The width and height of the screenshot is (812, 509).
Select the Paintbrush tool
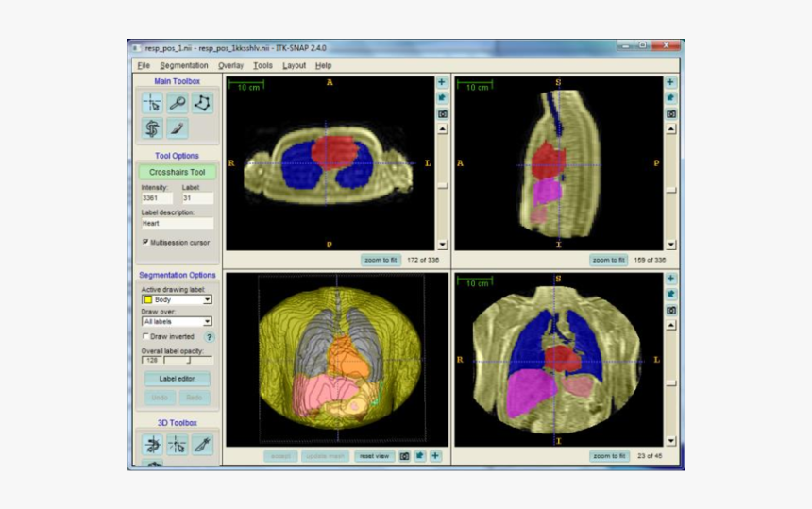click(x=178, y=128)
